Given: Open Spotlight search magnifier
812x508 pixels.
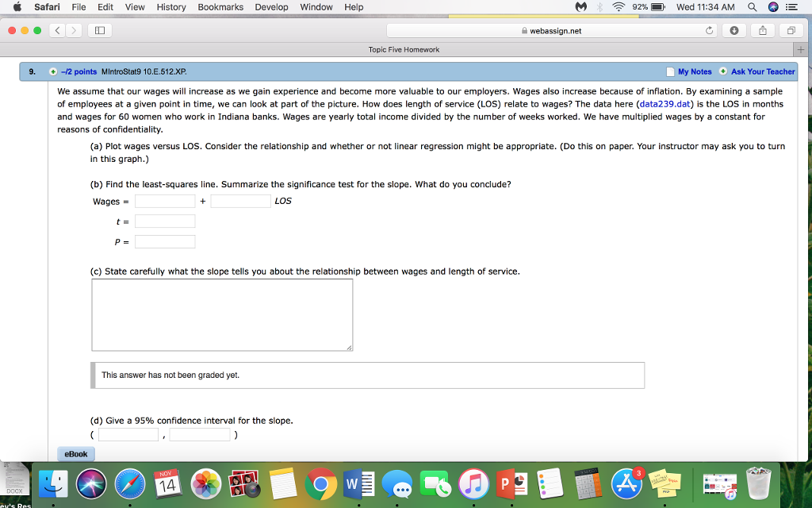Looking at the screenshot, I should tap(752, 6).
